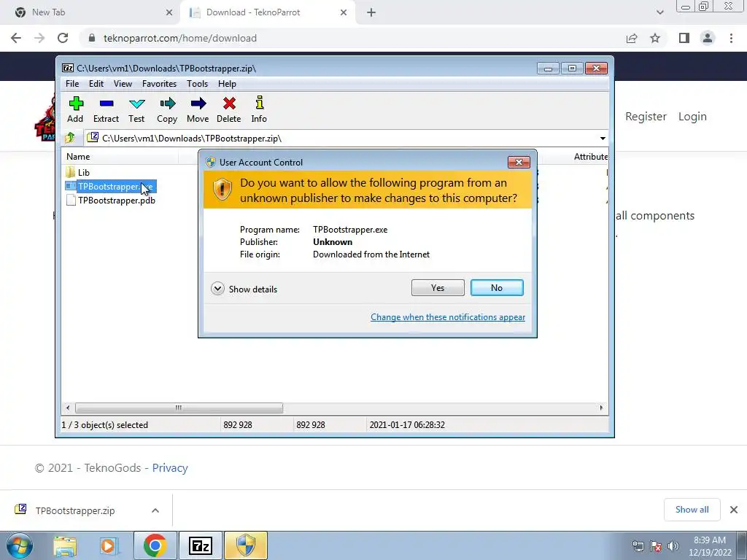Switch to the New Tab tab
This screenshot has width=747, height=560.
coord(89,12)
